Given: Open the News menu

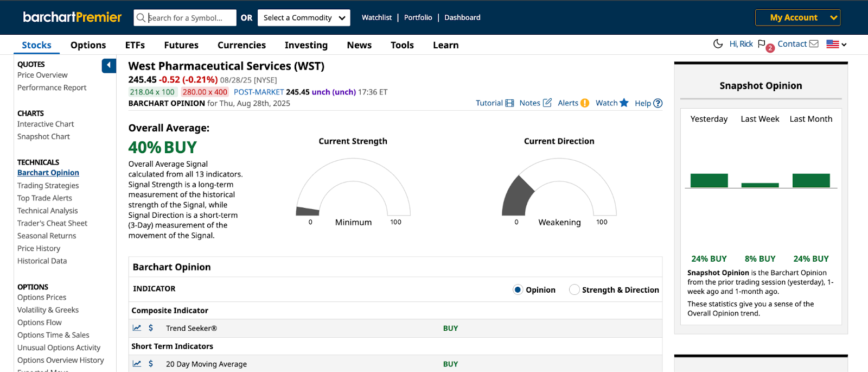Looking at the screenshot, I should tap(359, 45).
